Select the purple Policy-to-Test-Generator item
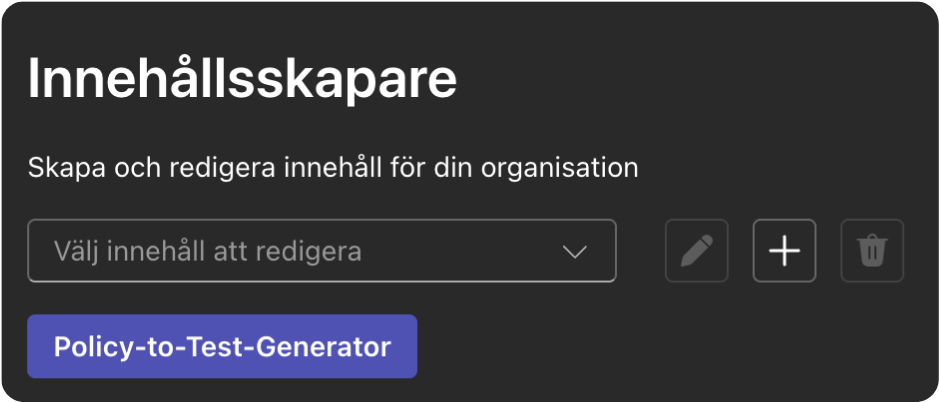 [x=222, y=347]
